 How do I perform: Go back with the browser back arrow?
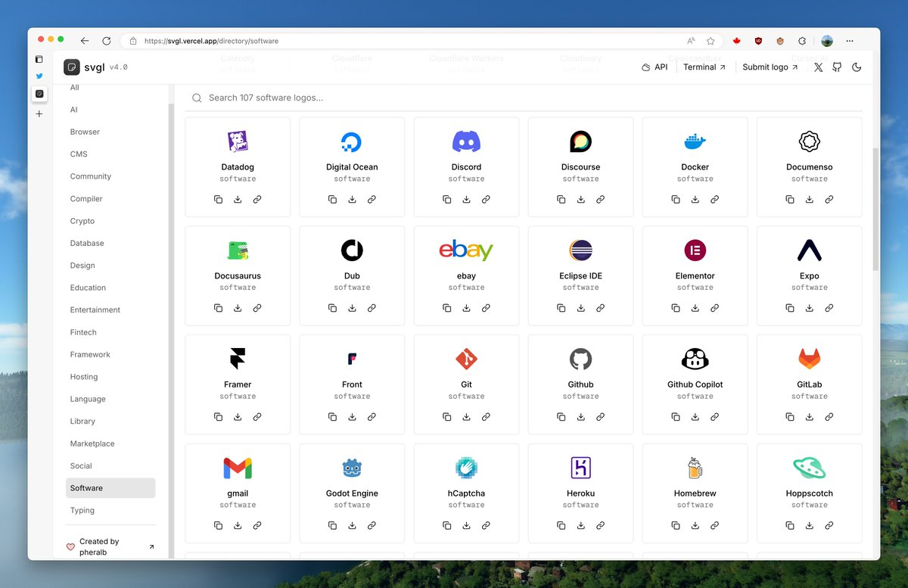pyautogui.click(x=85, y=41)
